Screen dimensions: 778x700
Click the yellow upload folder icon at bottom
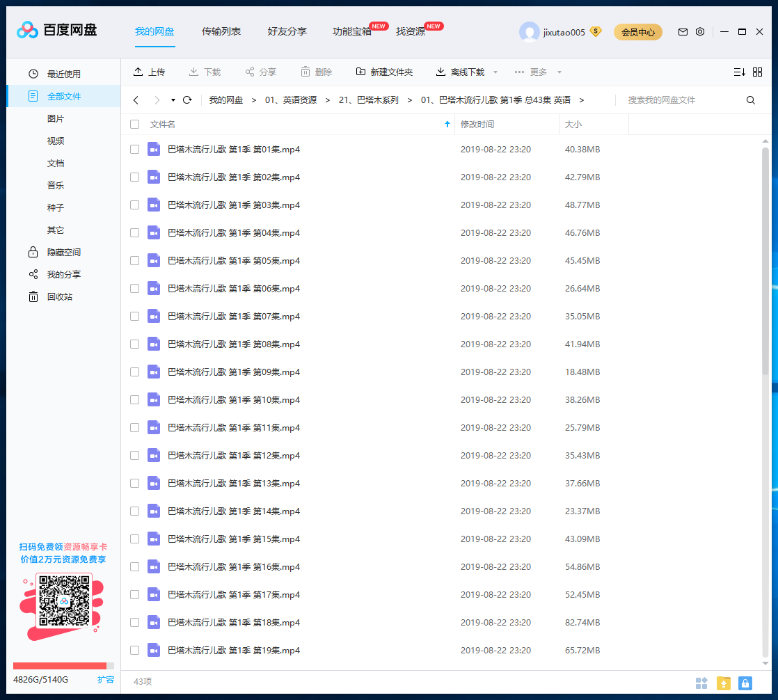click(724, 683)
